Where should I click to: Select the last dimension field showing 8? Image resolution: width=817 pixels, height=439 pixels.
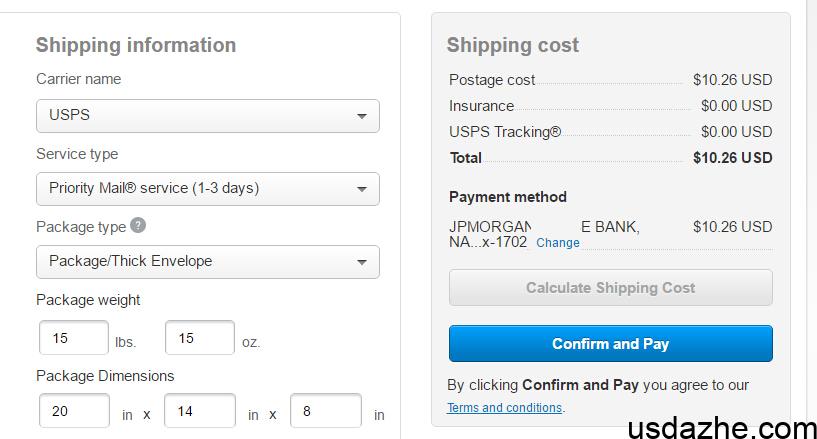point(325,411)
